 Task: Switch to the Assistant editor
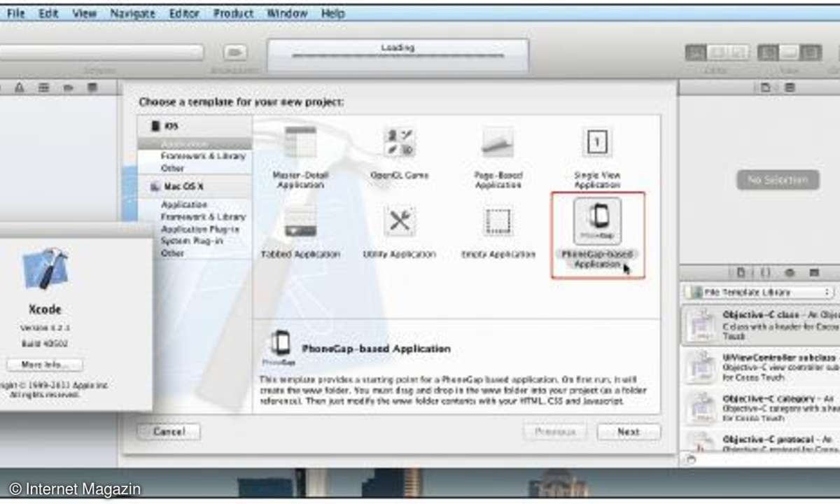tap(717, 52)
